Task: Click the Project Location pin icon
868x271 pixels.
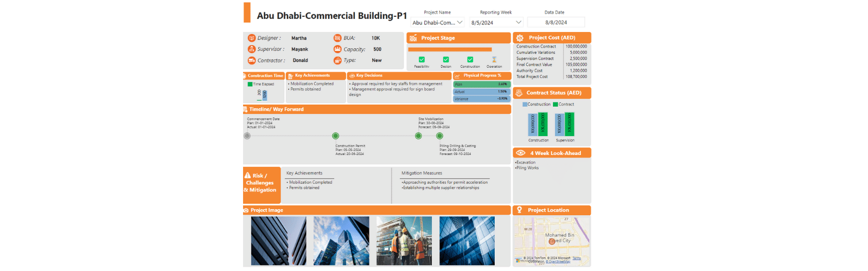Action: click(519, 210)
